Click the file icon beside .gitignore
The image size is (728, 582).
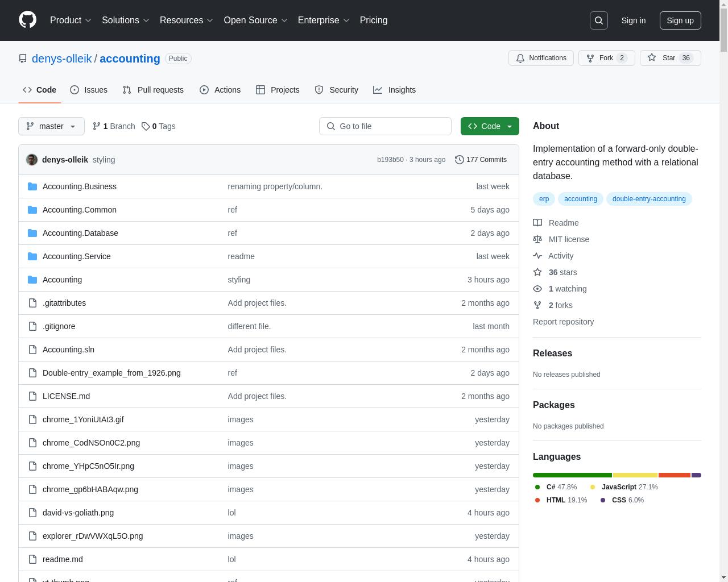pos(32,326)
